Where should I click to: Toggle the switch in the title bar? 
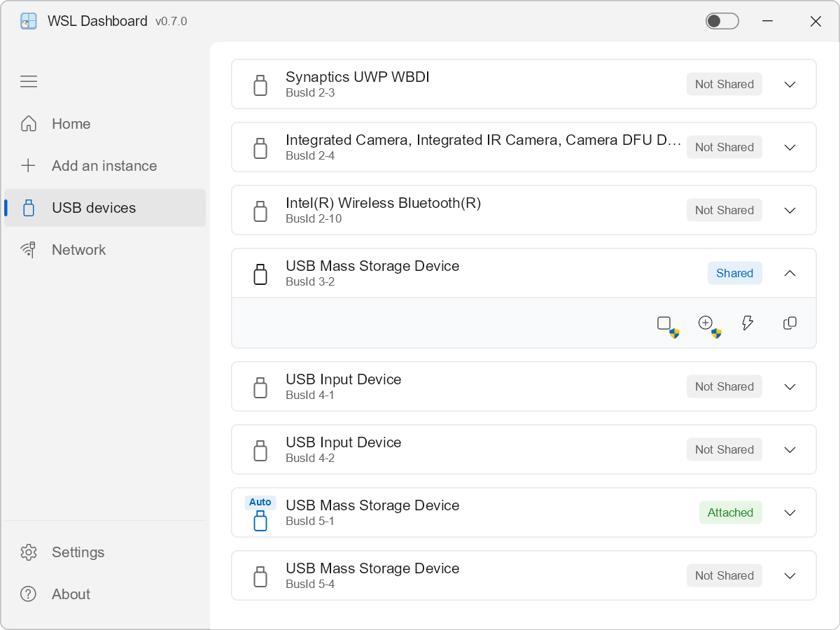[x=722, y=21]
